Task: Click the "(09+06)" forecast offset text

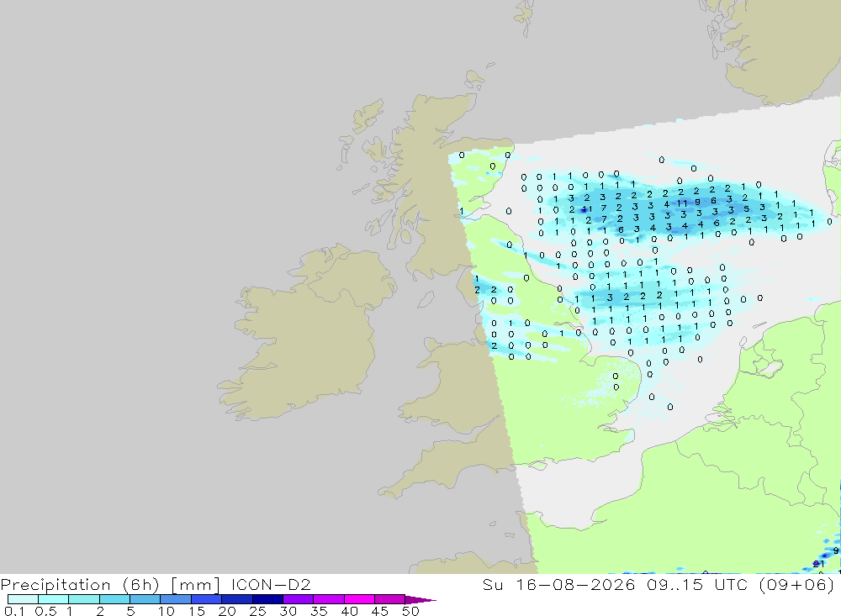Action: [x=797, y=585]
